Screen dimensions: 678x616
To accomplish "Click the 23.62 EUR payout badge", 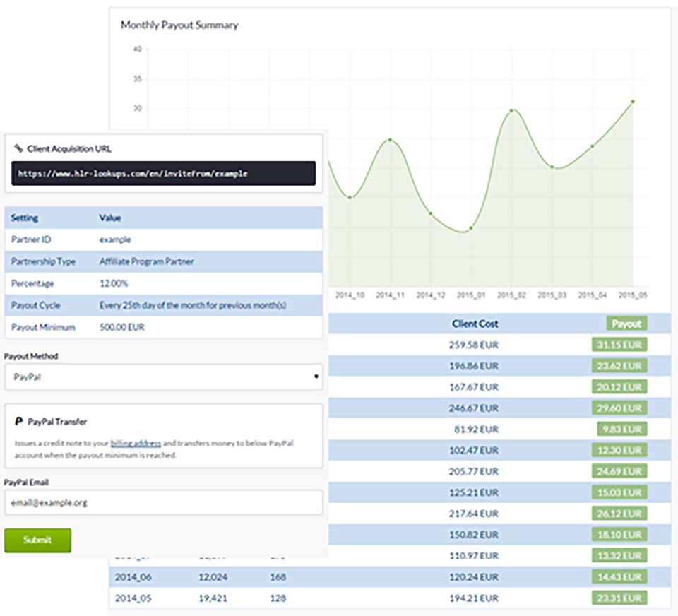I will click(619, 366).
